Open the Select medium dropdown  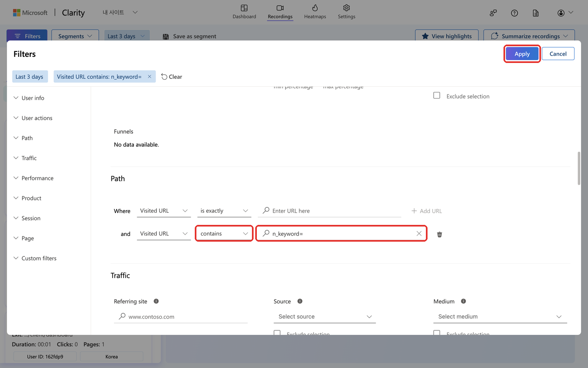(x=500, y=317)
